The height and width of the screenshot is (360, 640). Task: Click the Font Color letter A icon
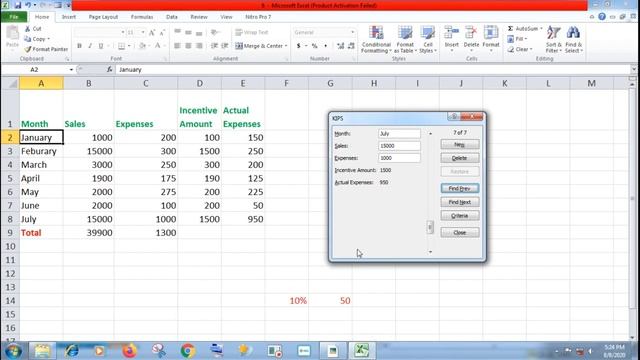pyautogui.click(x=158, y=46)
